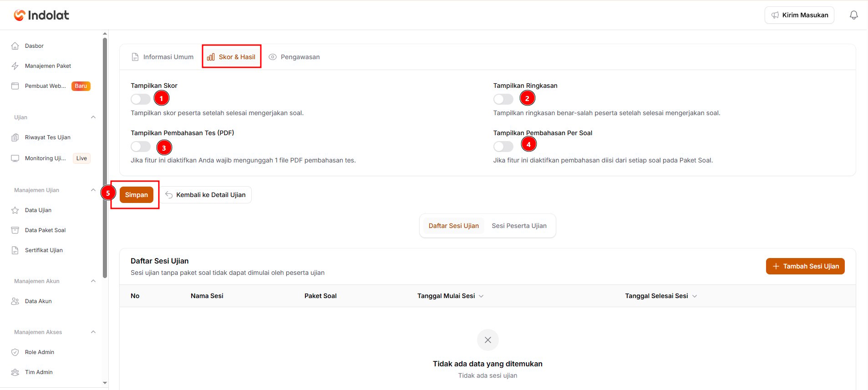Collapse the Ujian sidebar section
This screenshot has width=868, height=390.
click(x=93, y=117)
